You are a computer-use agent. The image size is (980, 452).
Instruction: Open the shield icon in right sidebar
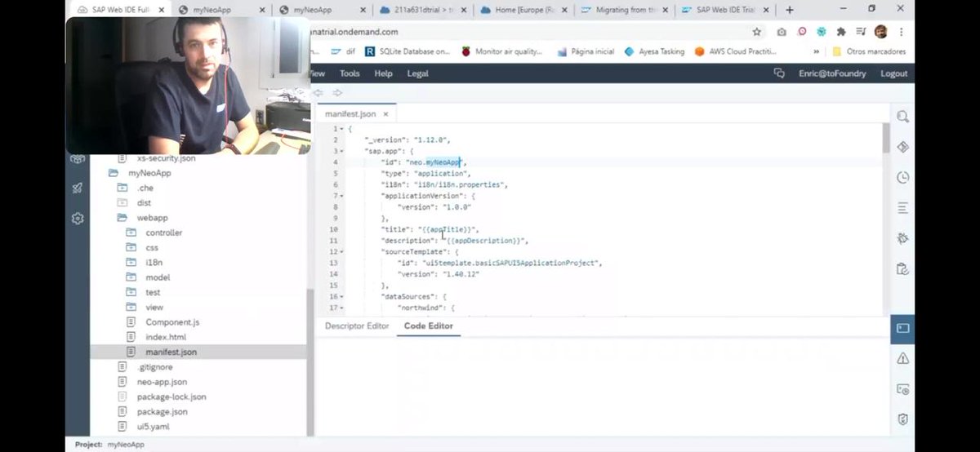pos(902,419)
